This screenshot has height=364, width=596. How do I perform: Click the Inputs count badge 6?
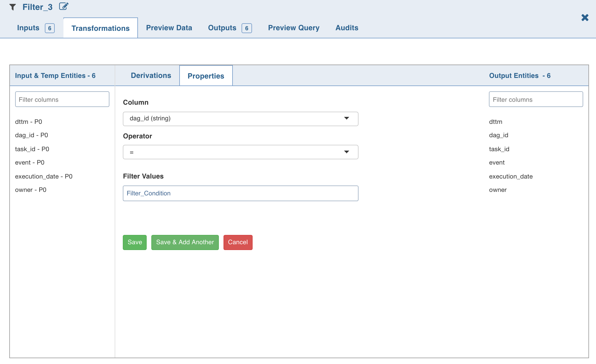coord(50,28)
